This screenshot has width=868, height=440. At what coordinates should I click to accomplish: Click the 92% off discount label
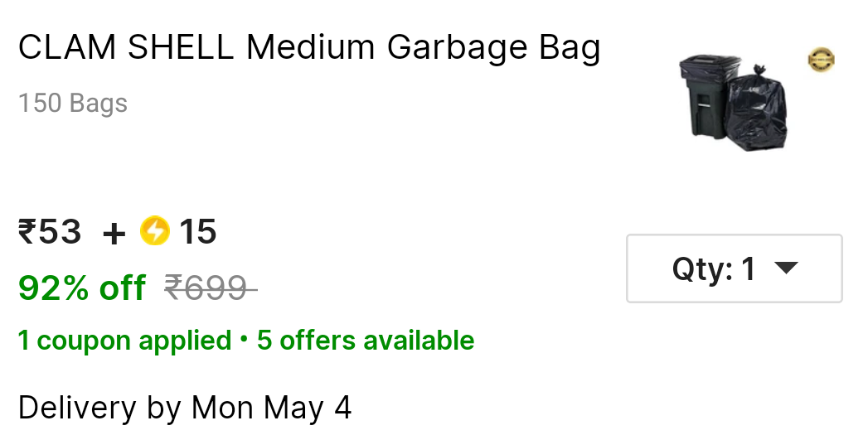coord(82,288)
